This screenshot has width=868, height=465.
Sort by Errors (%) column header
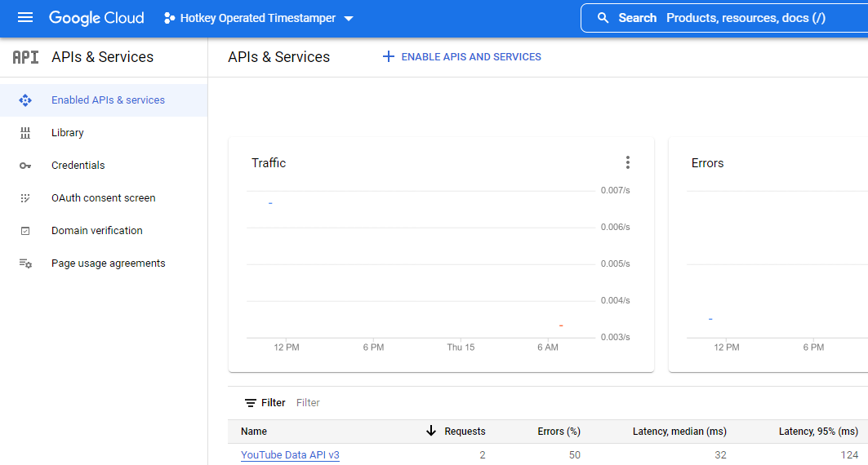point(559,432)
